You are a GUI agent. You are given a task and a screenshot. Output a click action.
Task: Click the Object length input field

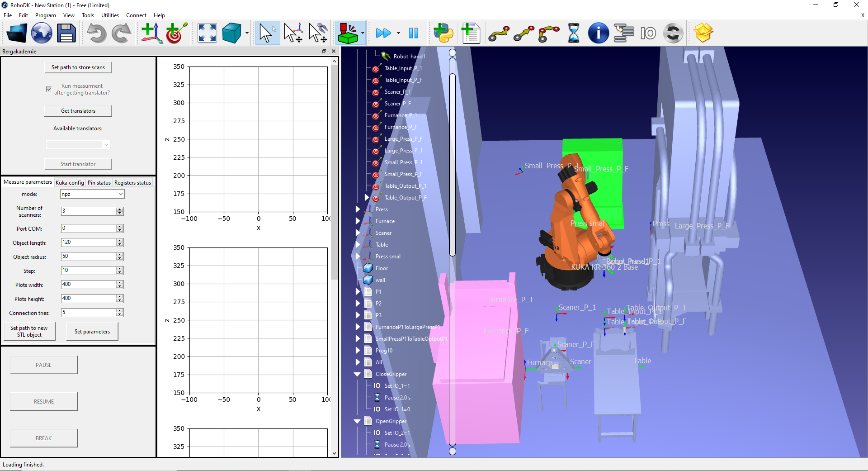click(x=89, y=243)
